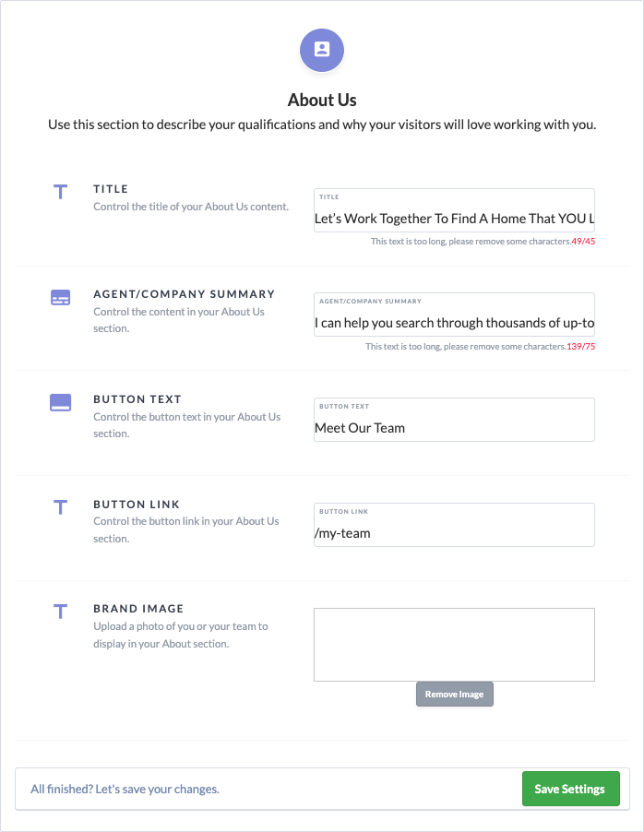
Task: Click the Agent/Company Summary card icon
Action: (x=61, y=298)
